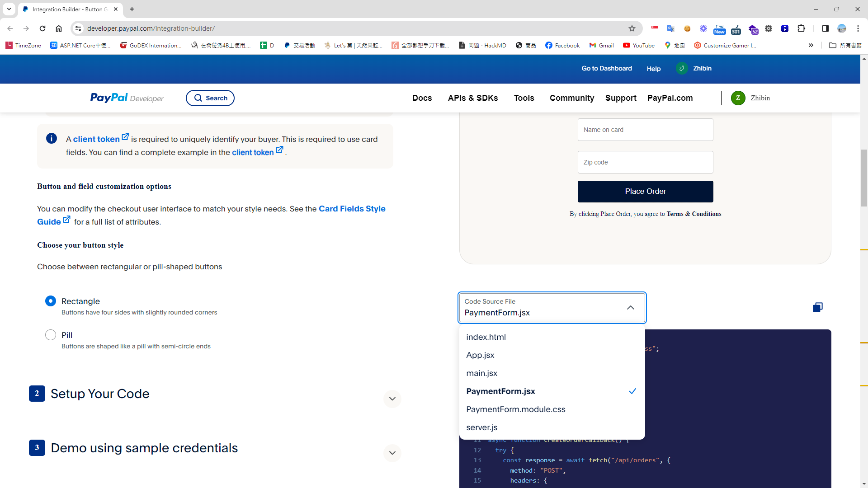Toggle the bookmark star in the address bar

coord(632,28)
